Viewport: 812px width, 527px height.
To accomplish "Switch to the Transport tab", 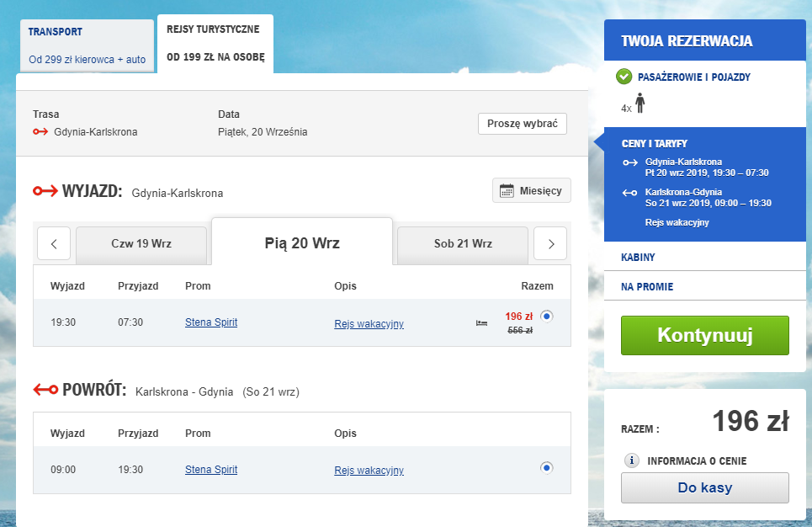I will (87, 45).
